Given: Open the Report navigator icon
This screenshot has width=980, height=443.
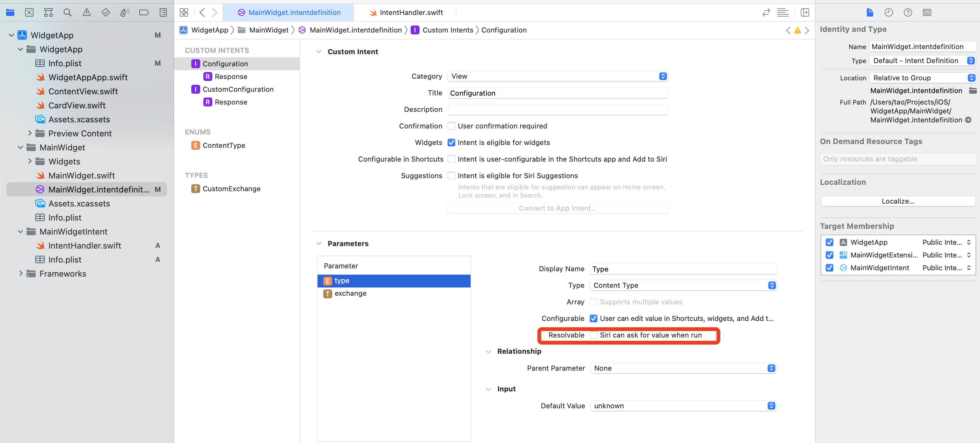Looking at the screenshot, I should click(x=163, y=12).
